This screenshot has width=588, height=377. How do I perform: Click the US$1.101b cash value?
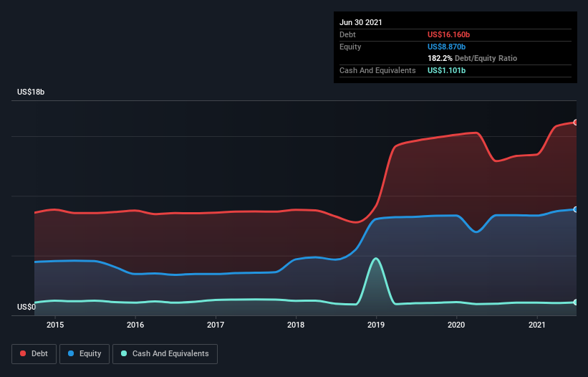tap(447, 70)
